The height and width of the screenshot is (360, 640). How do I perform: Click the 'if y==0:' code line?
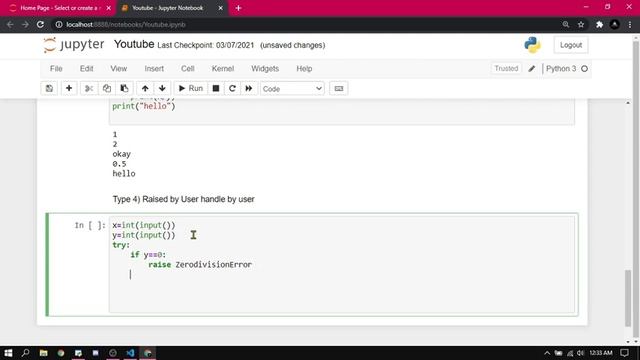tap(148, 255)
